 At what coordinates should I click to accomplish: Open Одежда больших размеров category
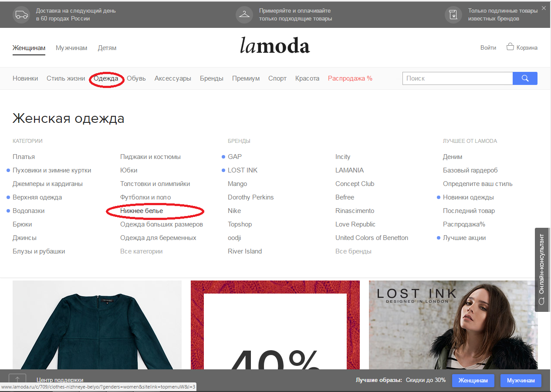click(x=162, y=224)
